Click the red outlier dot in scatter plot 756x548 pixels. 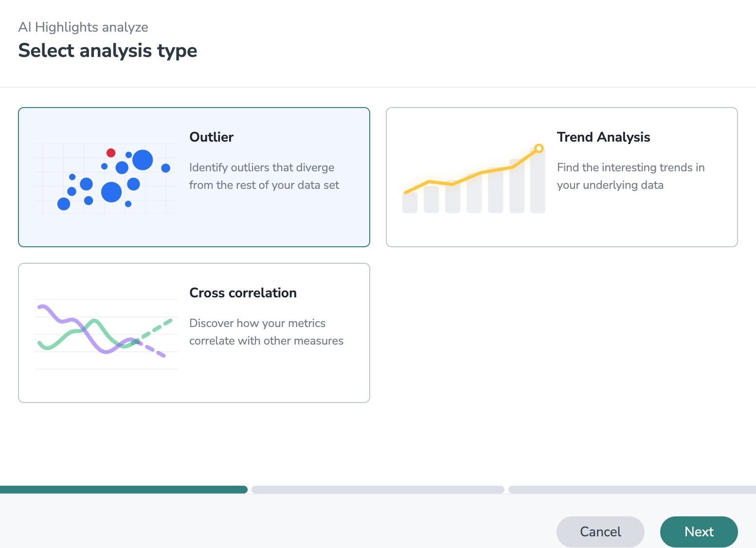coord(111,153)
